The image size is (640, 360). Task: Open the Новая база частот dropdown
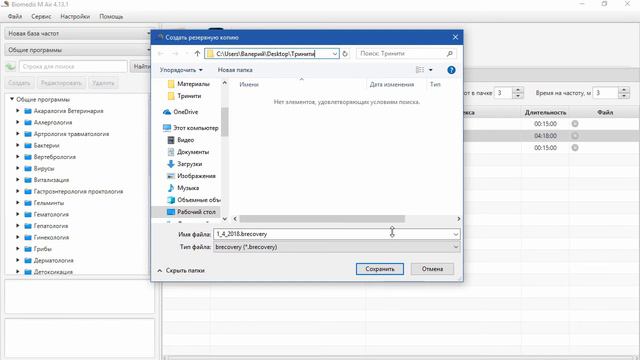(78, 33)
